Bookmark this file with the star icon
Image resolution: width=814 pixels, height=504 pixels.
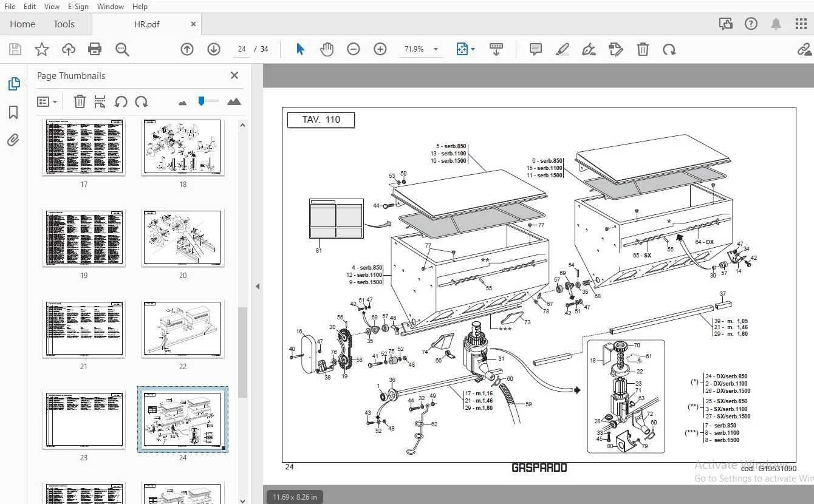(x=42, y=49)
